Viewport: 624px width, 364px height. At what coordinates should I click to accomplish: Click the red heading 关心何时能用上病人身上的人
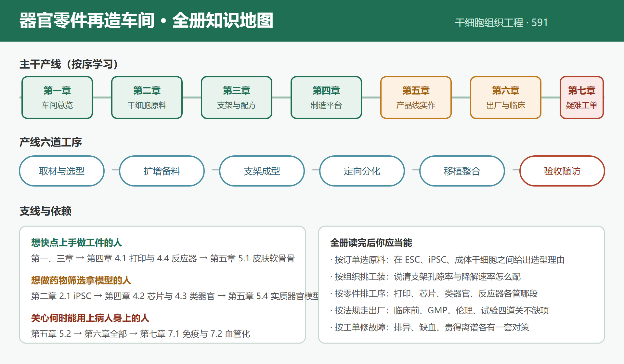90,318
